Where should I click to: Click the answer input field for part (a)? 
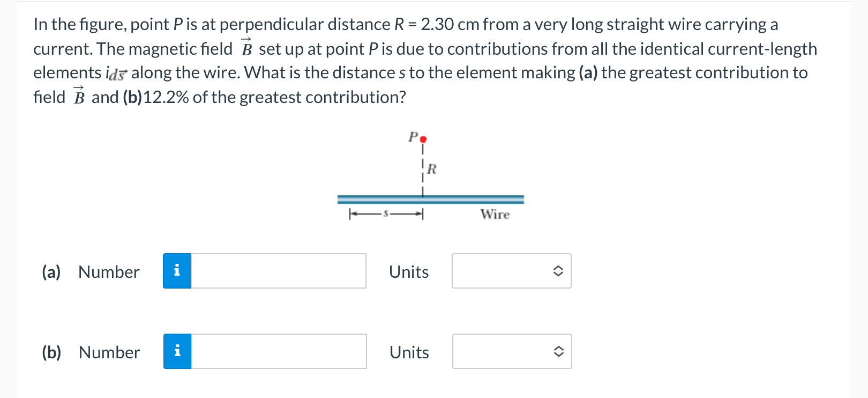(x=279, y=271)
